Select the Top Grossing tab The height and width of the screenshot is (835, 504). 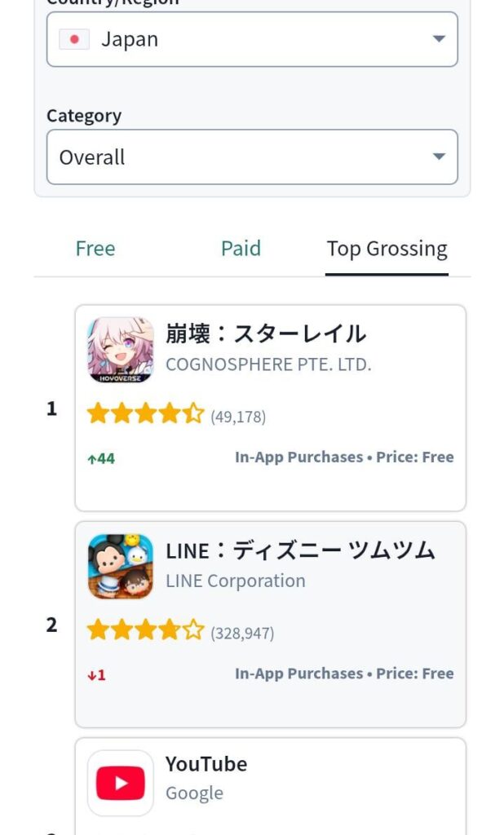(387, 249)
